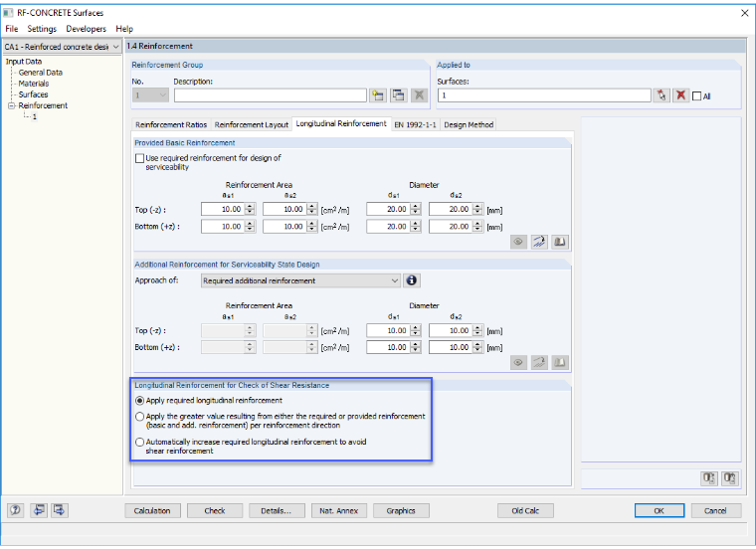Select Automatically increase required longitudinal reinforcement

coord(140,442)
